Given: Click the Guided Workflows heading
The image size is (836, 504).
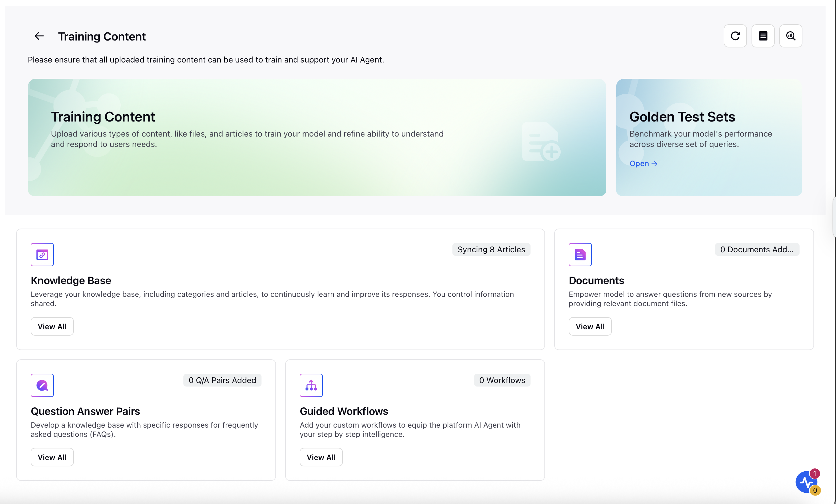Looking at the screenshot, I should tap(344, 411).
